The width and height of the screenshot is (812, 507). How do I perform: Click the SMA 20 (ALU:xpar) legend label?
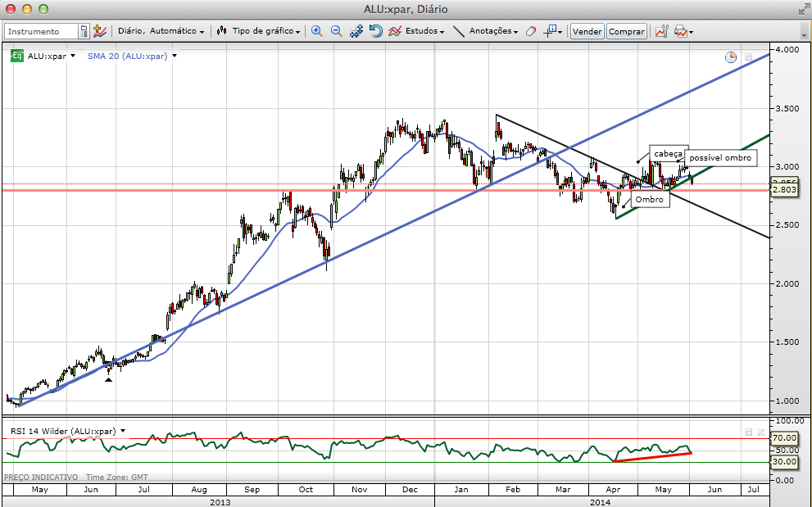point(127,56)
